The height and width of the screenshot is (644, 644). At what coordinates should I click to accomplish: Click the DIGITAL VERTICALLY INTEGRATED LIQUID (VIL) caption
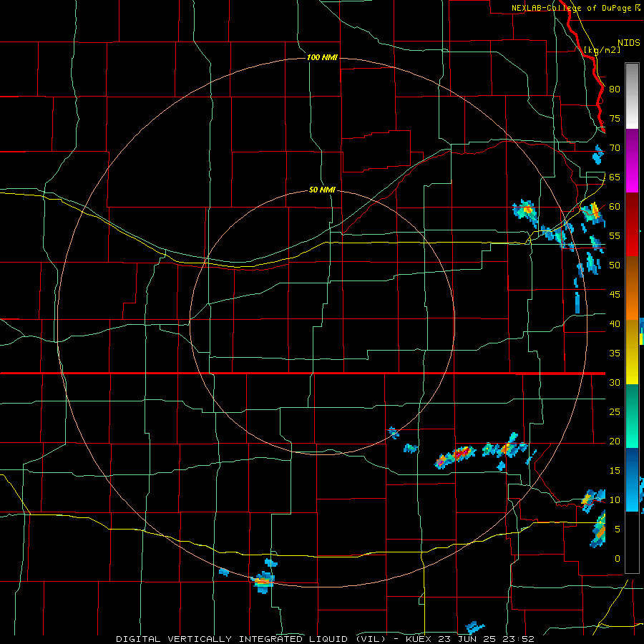(250, 639)
